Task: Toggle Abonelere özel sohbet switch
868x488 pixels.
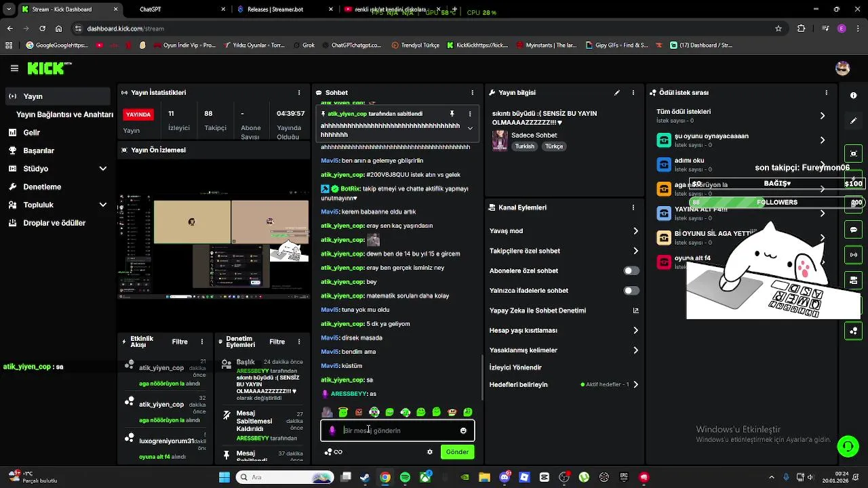Action: [631, 270]
